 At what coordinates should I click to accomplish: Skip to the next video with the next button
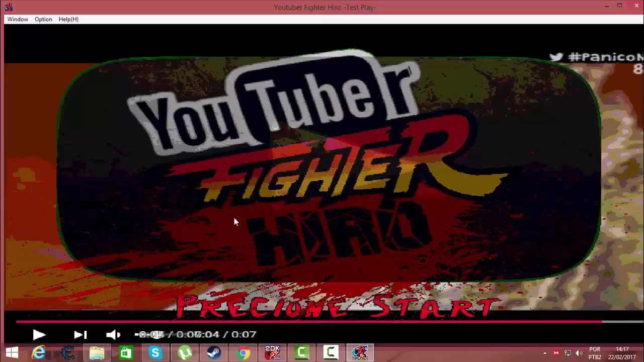click(x=80, y=335)
